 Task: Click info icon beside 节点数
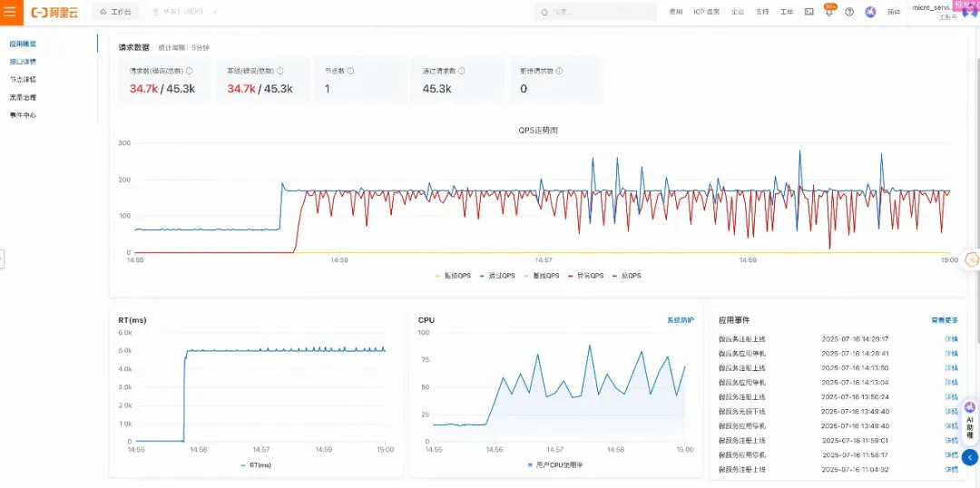click(x=350, y=72)
